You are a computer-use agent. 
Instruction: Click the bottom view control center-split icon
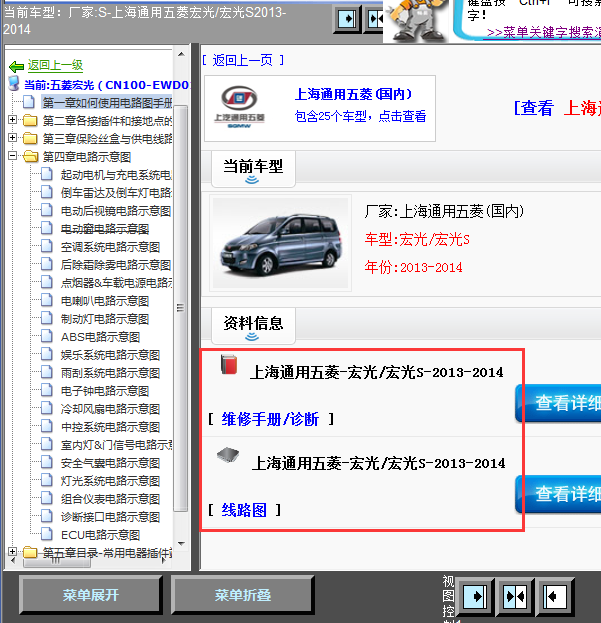[515, 596]
